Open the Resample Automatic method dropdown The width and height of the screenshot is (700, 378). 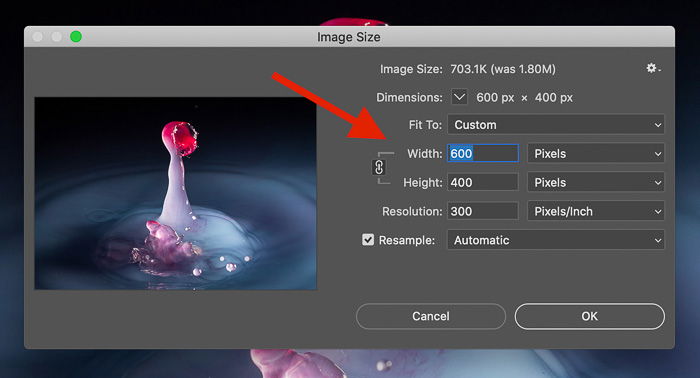(x=556, y=240)
